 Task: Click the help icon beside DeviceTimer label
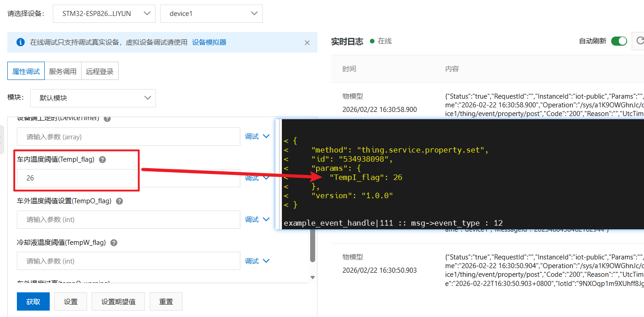107,118
